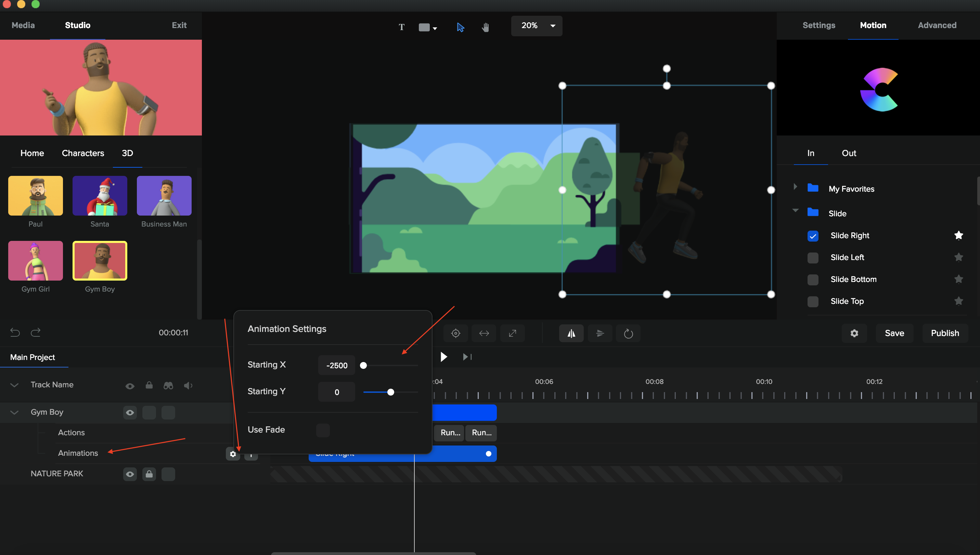Viewport: 980px width, 555px height.
Task: Expand the My Favorites folder
Action: (795, 187)
